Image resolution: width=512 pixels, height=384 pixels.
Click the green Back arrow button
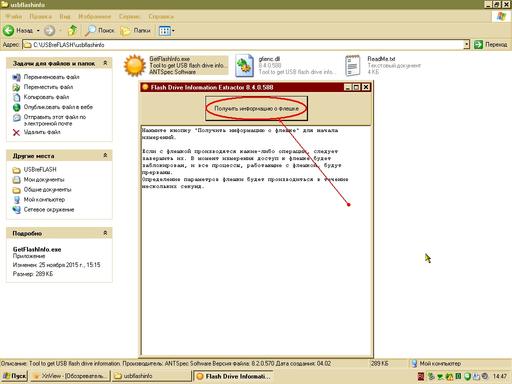pos(9,31)
